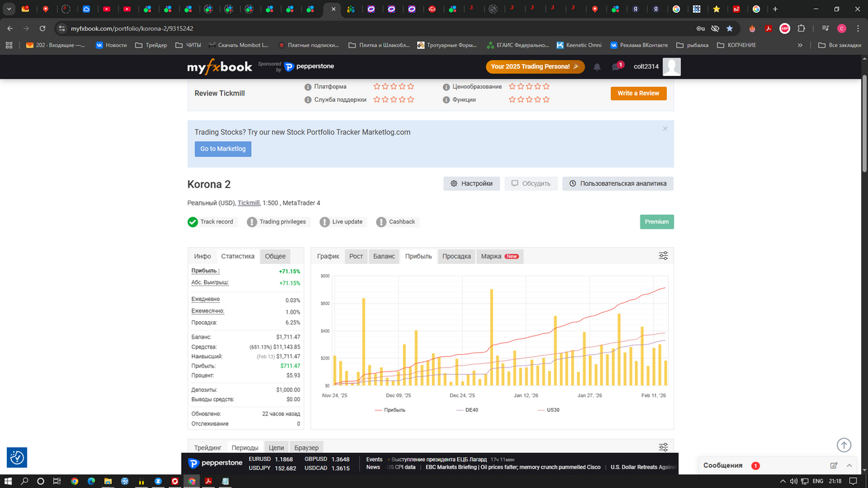This screenshot has width=868, height=488.
Task: Rate Платформа with first star
Action: coord(377,87)
